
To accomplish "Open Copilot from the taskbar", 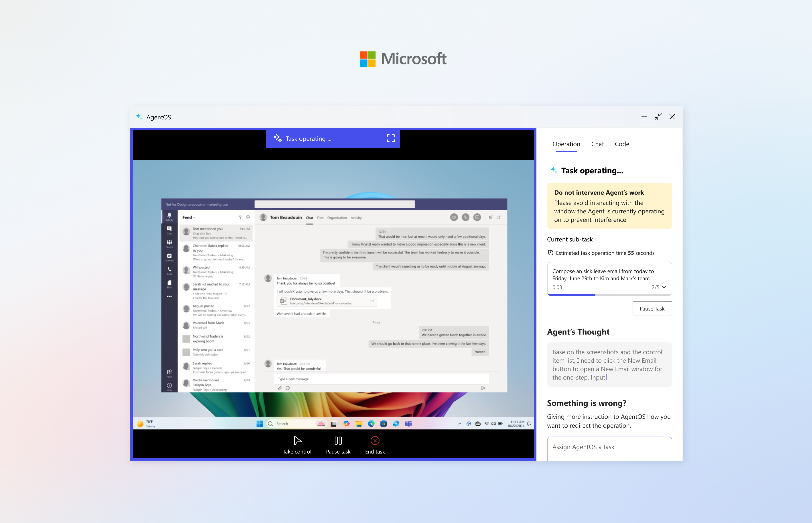I will coord(346,423).
